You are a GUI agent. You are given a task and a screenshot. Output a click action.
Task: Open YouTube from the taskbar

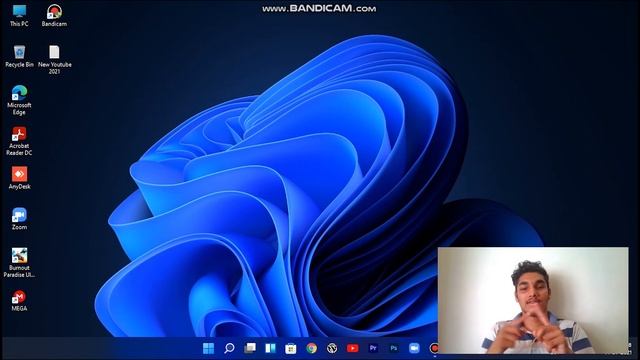click(353, 348)
